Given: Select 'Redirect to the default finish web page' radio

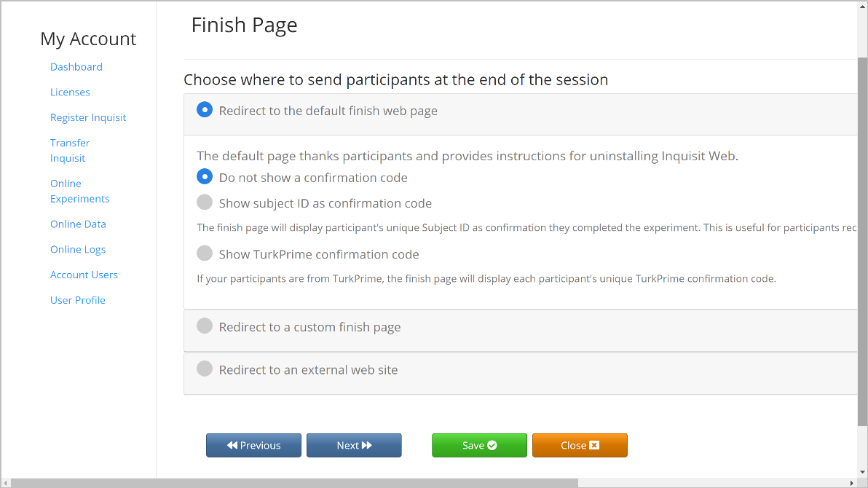Looking at the screenshot, I should [205, 110].
